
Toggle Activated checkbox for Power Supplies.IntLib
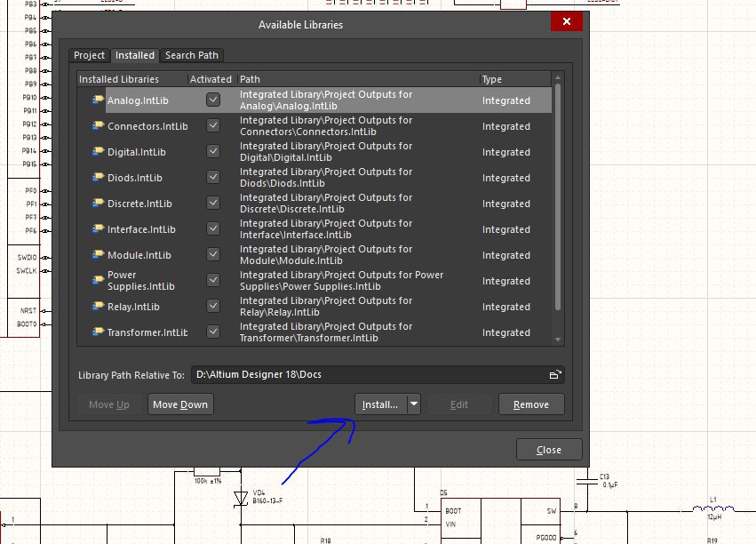(213, 280)
